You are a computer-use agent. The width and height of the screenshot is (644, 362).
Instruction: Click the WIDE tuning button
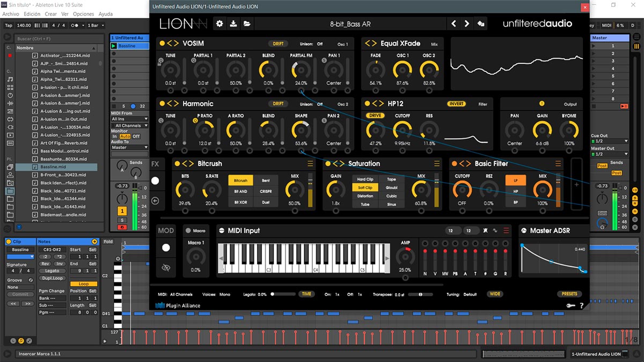495,294
